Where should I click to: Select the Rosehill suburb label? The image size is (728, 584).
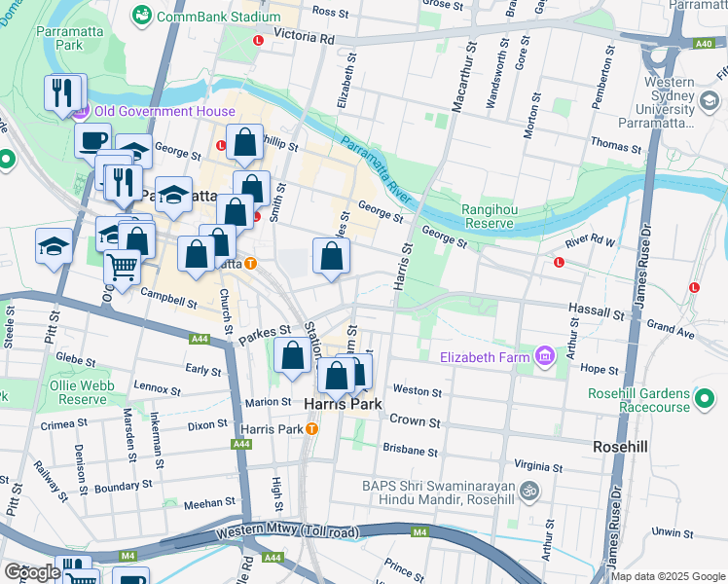point(620,447)
